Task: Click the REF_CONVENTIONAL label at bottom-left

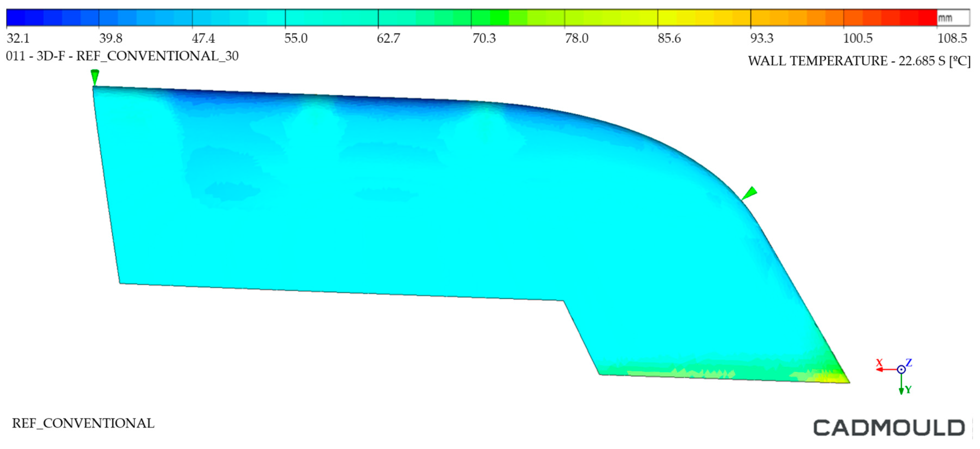Action: tap(83, 423)
